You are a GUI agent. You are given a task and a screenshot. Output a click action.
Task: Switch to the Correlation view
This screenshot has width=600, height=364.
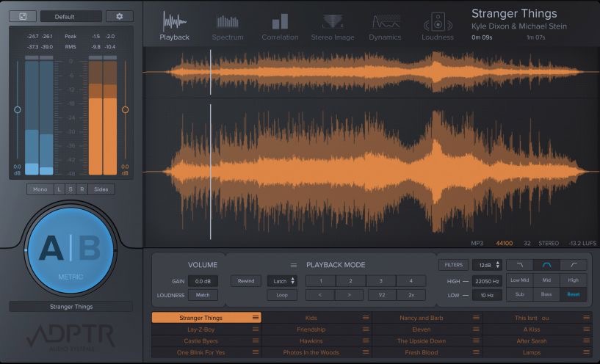coord(280,26)
